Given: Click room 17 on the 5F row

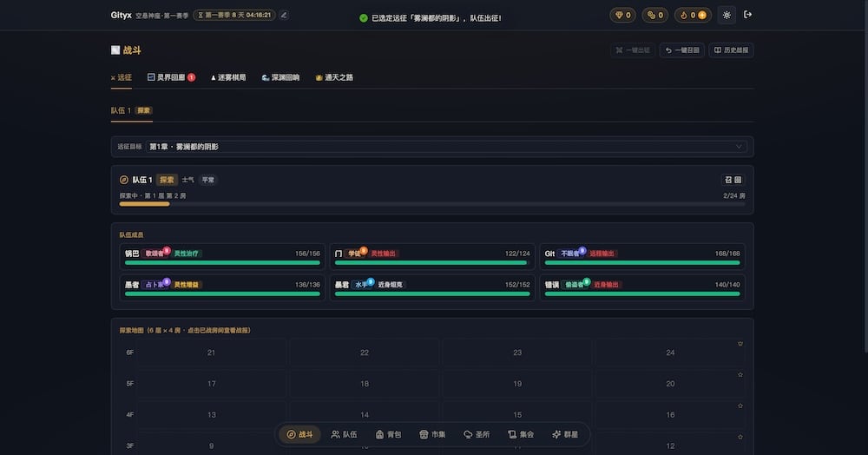Looking at the screenshot, I should [x=211, y=384].
